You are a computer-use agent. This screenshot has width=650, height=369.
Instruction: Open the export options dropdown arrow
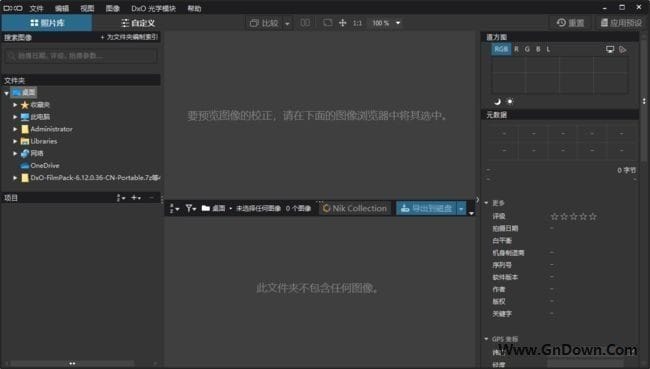click(461, 209)
